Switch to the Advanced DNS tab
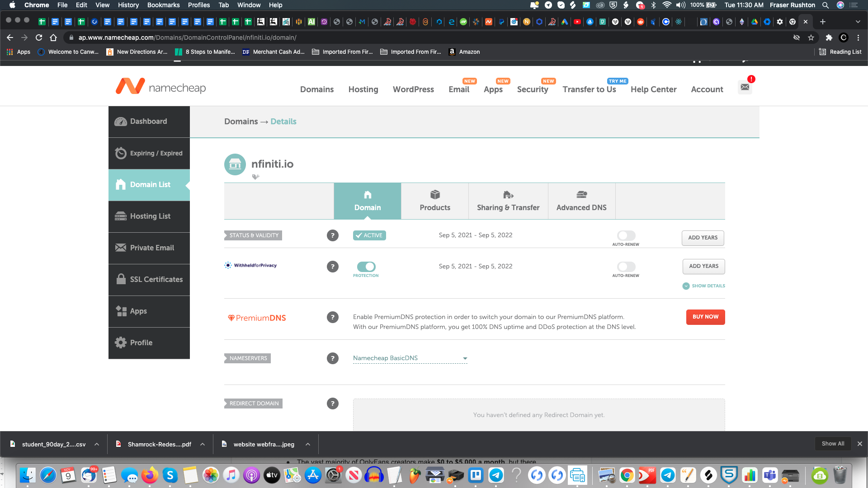Image resolution: width=868 pixels, height=488 pixels. point(581,201)
